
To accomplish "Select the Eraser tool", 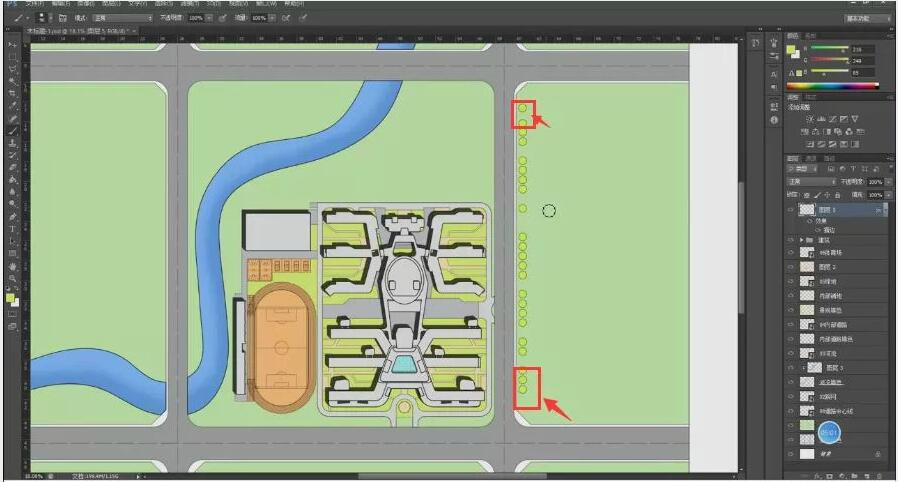I will click(12, 167).
